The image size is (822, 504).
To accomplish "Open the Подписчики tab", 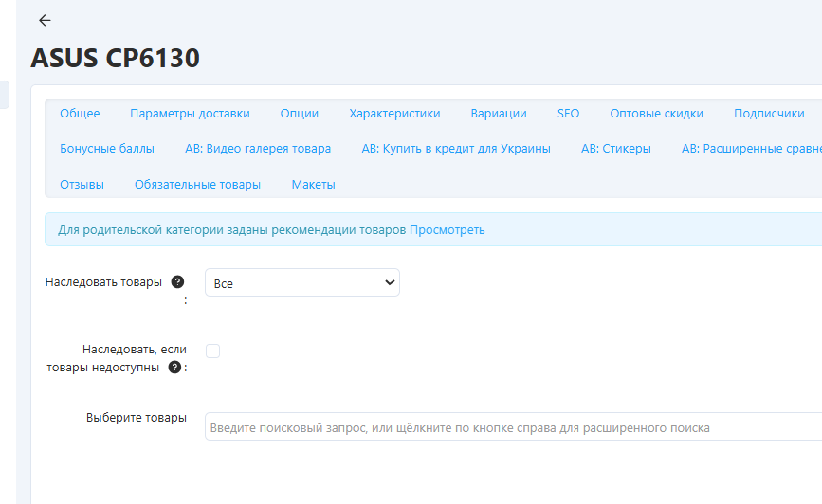I will click(769, 114).
